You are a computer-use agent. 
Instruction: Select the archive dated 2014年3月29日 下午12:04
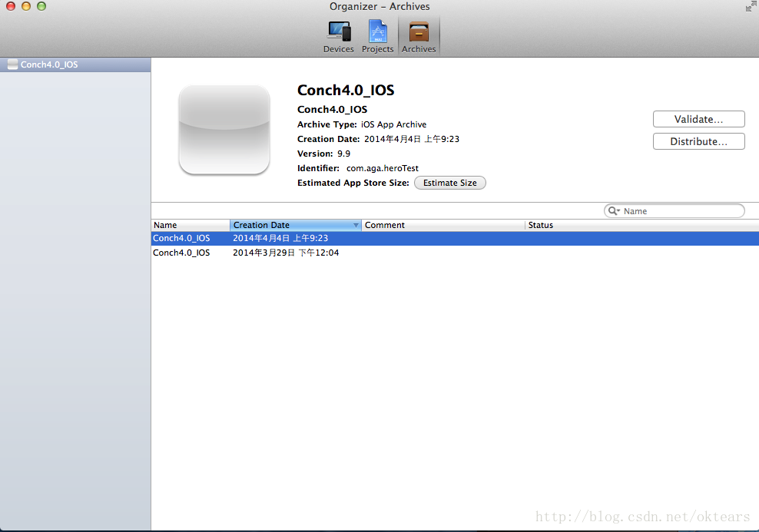pyautogui.click(x=455, y=253)
